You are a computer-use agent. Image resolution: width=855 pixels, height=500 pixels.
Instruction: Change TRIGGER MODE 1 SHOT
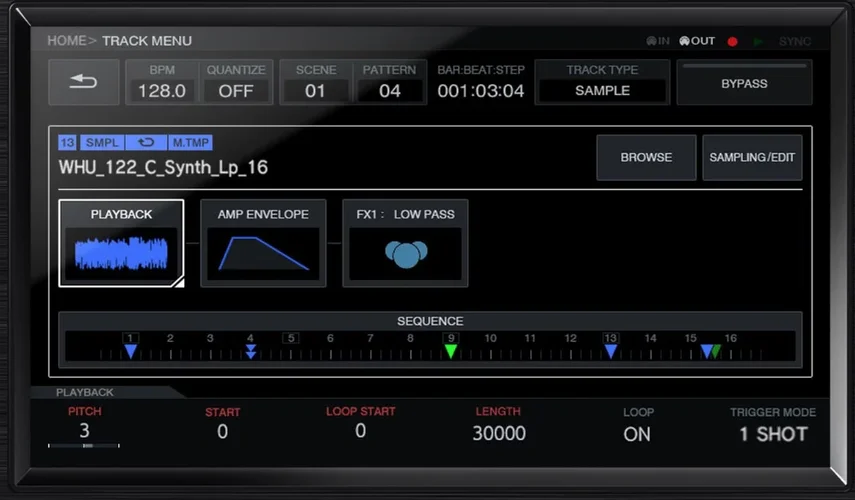click(773, 435)
